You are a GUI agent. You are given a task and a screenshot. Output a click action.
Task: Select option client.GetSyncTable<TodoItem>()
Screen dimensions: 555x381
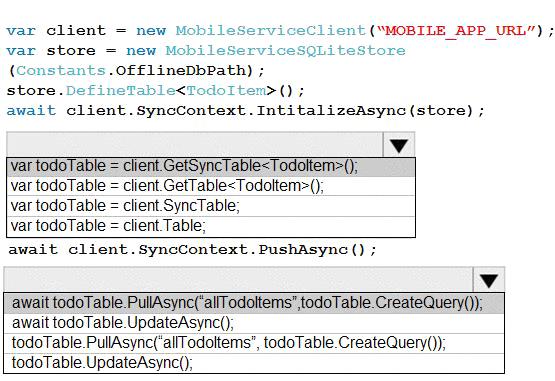click(211, 166)
